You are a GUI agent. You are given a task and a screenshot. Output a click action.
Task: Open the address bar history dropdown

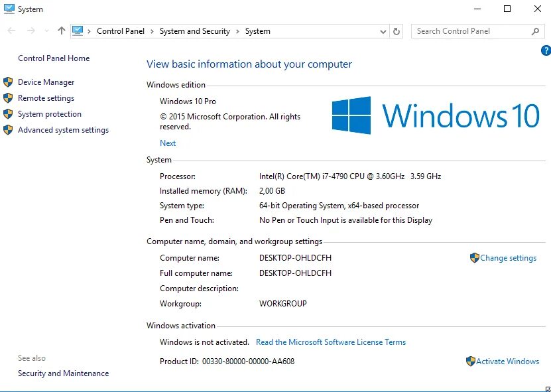(x=383, y=32)
